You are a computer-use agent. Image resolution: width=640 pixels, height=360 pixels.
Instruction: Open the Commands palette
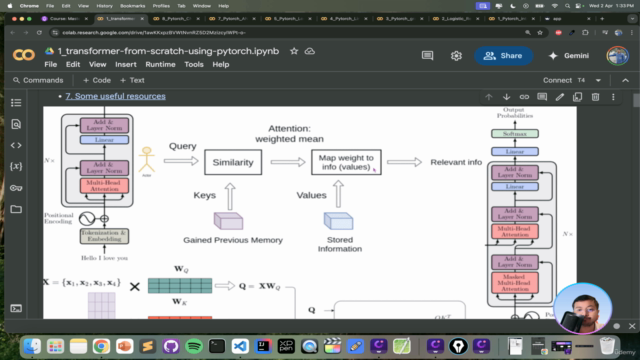pyautogui.click(x=38, y=80)
